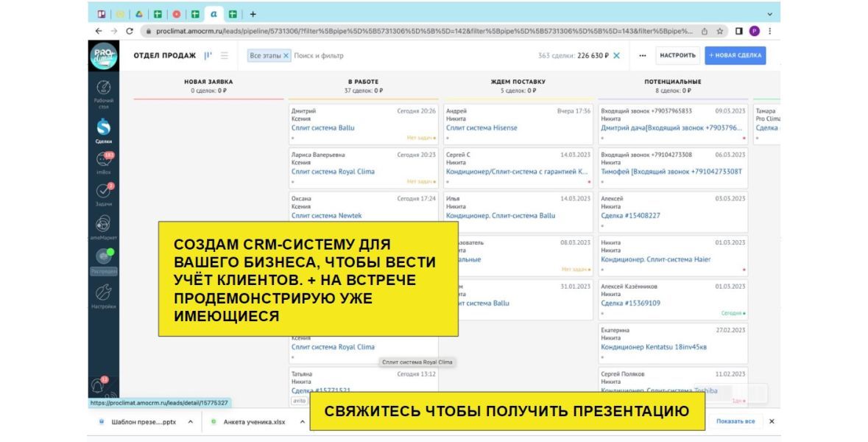
Task: Click the НОВАЯ ЗАЯВКА column header
Action: [208, 82]
